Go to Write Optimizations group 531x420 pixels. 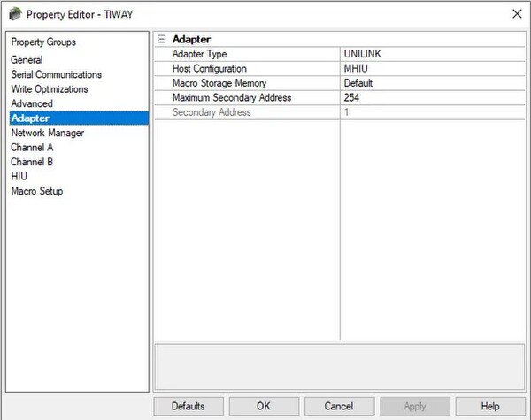click(x=50, y=89)
